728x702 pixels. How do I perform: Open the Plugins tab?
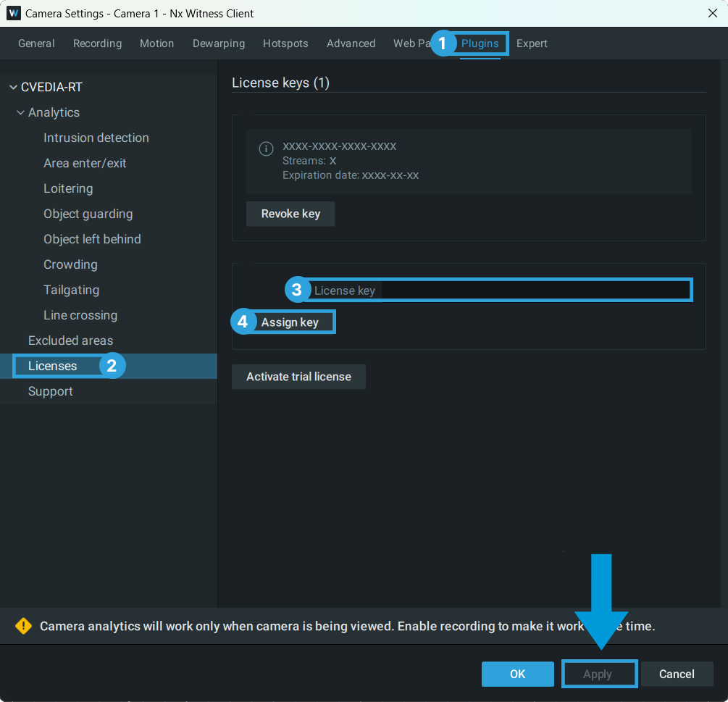480,43
